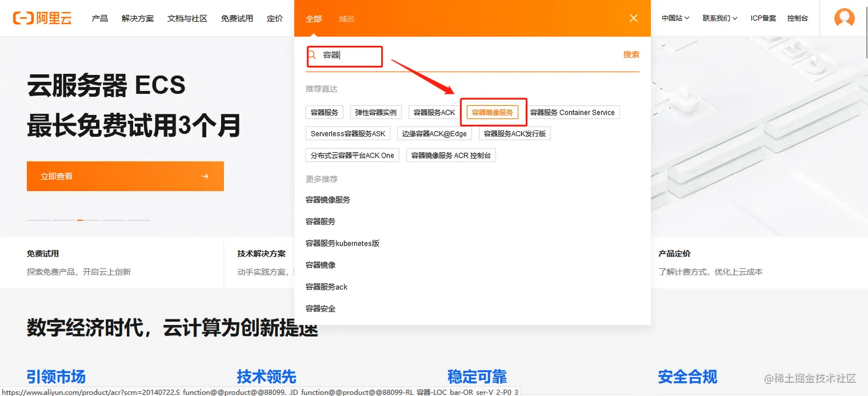Click the 立即查看 banner button
This screenshot has width=868, height=396.
coord(125,176)
